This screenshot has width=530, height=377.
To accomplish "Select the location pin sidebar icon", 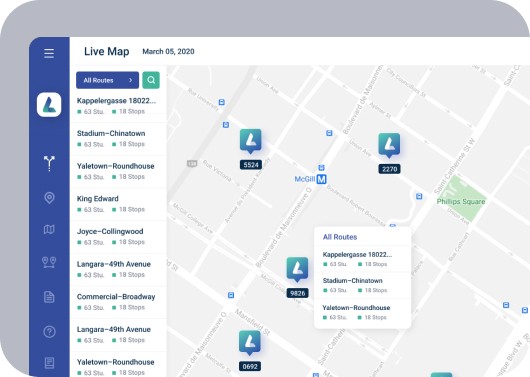I will pyautogui.click(x=49, y=198).
